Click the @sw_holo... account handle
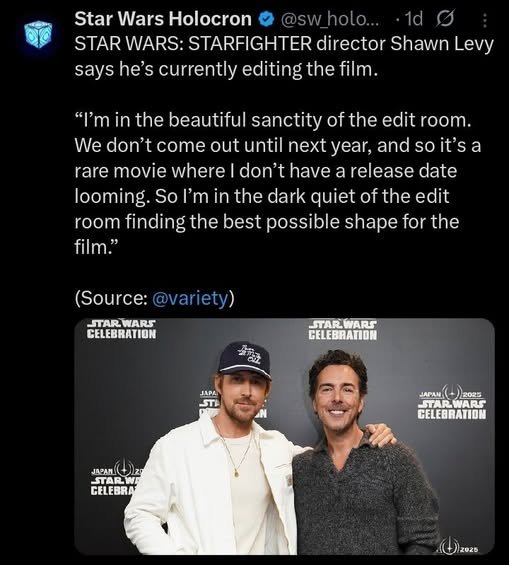The image size is (509, 565). tap(330, 19)
